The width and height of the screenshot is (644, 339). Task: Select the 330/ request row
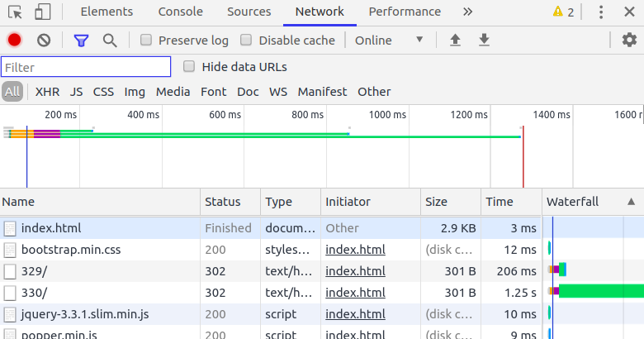(x=270, y=293)
